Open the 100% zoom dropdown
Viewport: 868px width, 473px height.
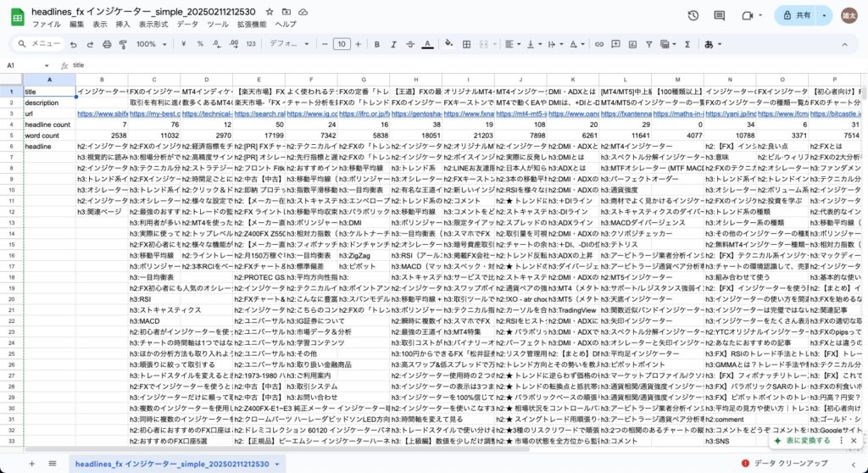[x=151, y=44]
